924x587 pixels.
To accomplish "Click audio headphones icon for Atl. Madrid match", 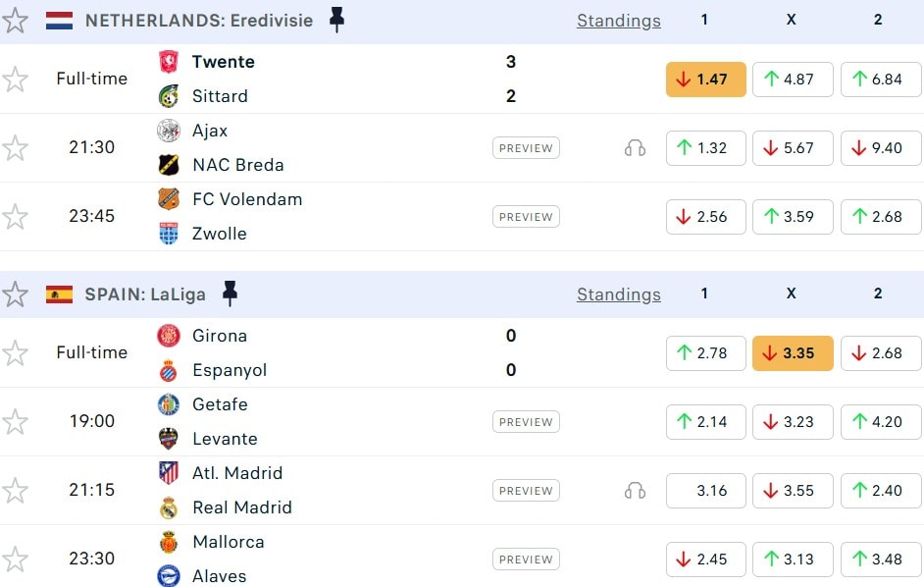I will coord(635,491).
